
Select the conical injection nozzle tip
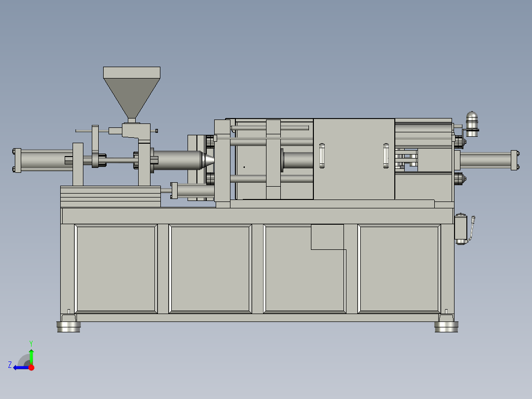pos(208,160)
